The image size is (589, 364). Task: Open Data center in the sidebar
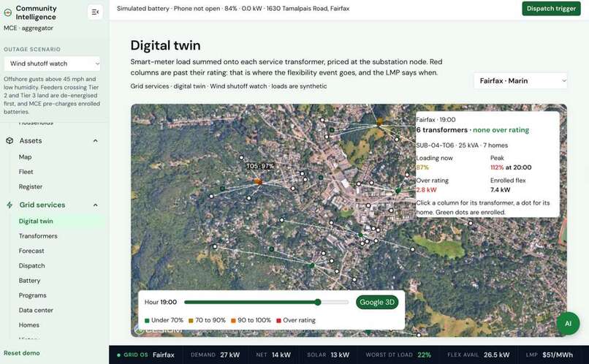click(x=36, y=311)
